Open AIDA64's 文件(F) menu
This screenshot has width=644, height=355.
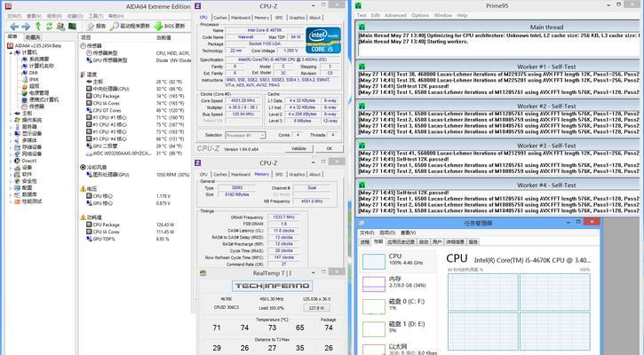click(14, 16)
